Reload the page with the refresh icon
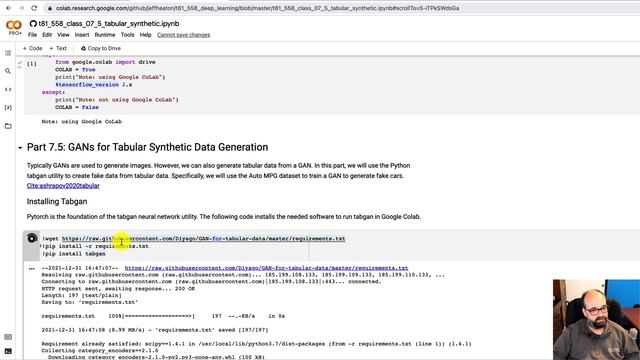 tap(34, 8)
